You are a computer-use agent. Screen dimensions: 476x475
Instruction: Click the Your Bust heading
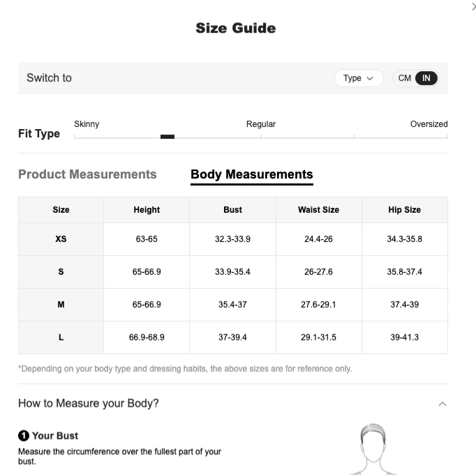[55, 436]
